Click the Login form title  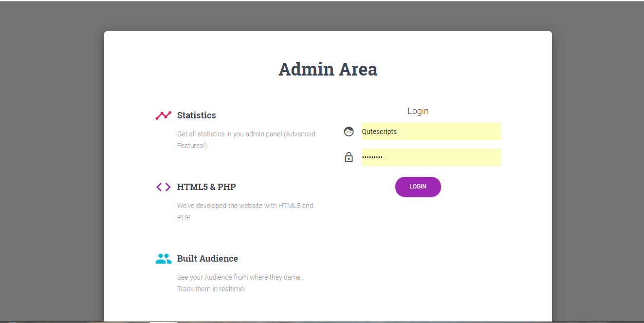pos(418,111)
